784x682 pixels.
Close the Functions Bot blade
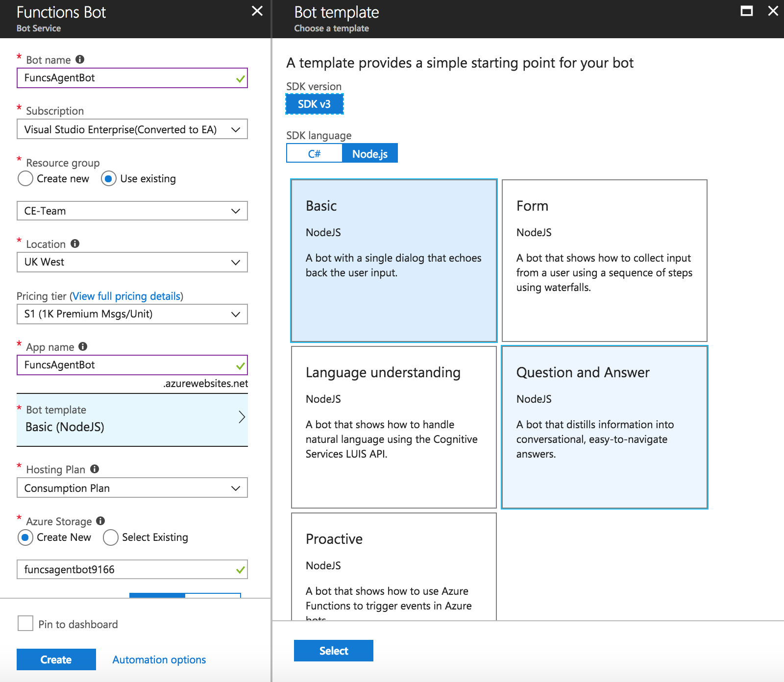coord(257,11)
